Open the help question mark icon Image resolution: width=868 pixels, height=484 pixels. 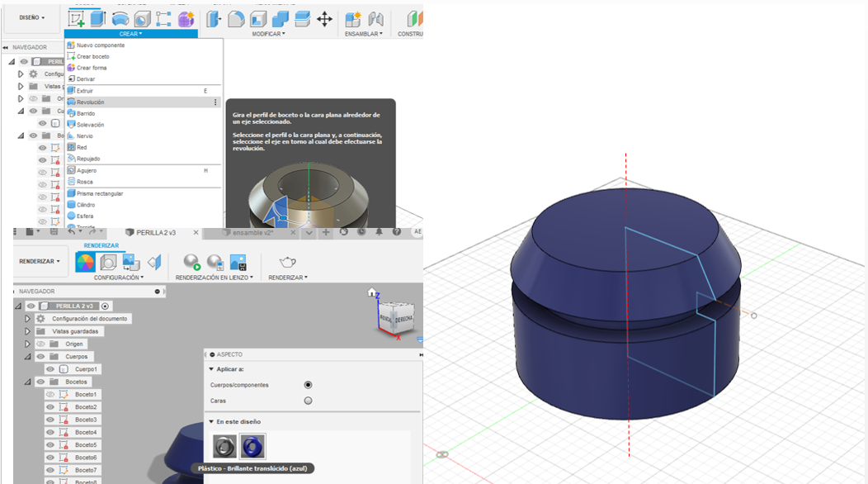click(x=396, y=232)
